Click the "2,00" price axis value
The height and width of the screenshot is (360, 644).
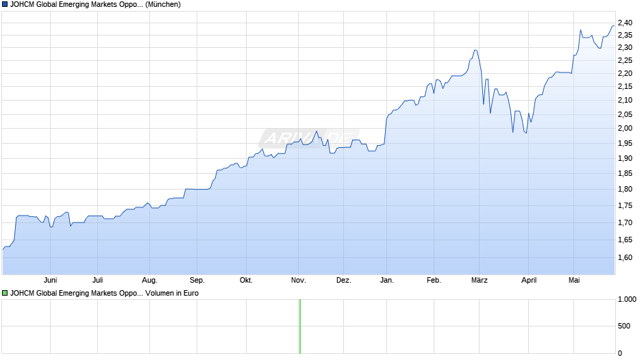click(x=625, y=129)
